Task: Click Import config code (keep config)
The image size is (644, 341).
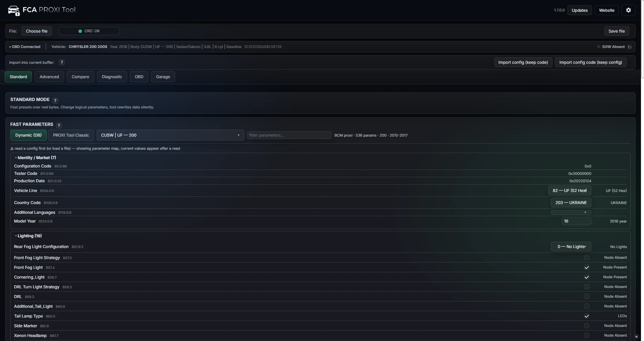Action: (590, 62)
